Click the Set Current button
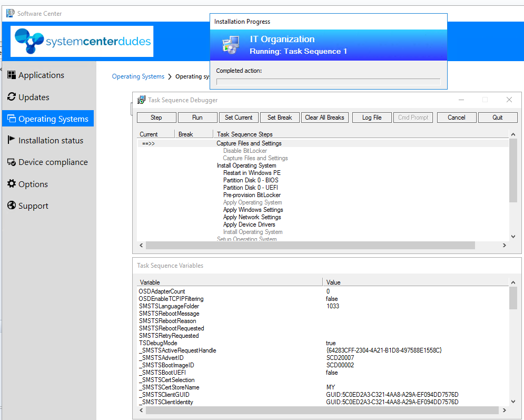The image size is (524, 420). [x=239, y=118]
